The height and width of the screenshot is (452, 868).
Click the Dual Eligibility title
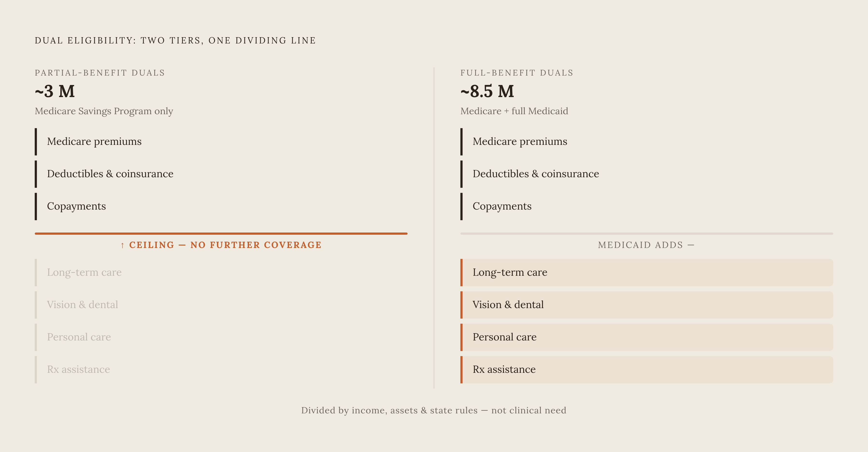[x=176, y=41]
